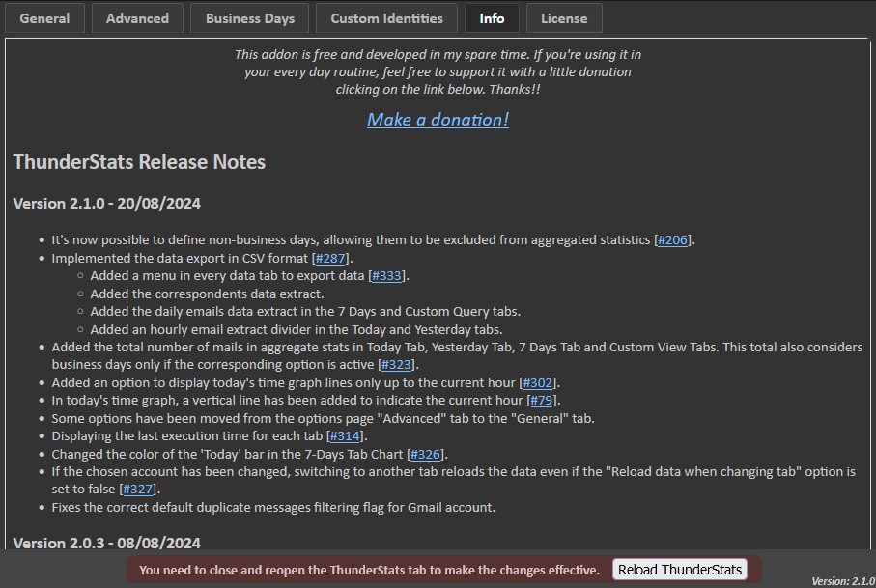
Task: Click the Reload ThunderStats button
Action: click(680, 570)
